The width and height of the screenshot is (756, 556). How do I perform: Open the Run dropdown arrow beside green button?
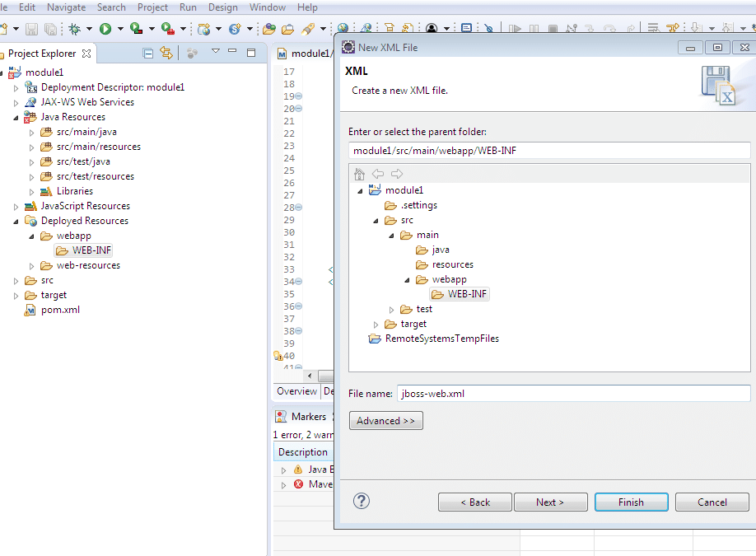tap(120, 30)
